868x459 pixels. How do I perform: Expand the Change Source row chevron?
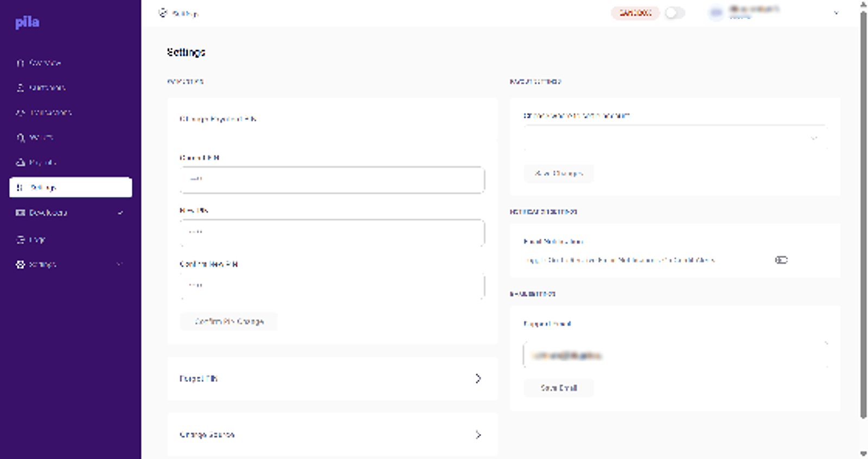click(x=478, y=435)
